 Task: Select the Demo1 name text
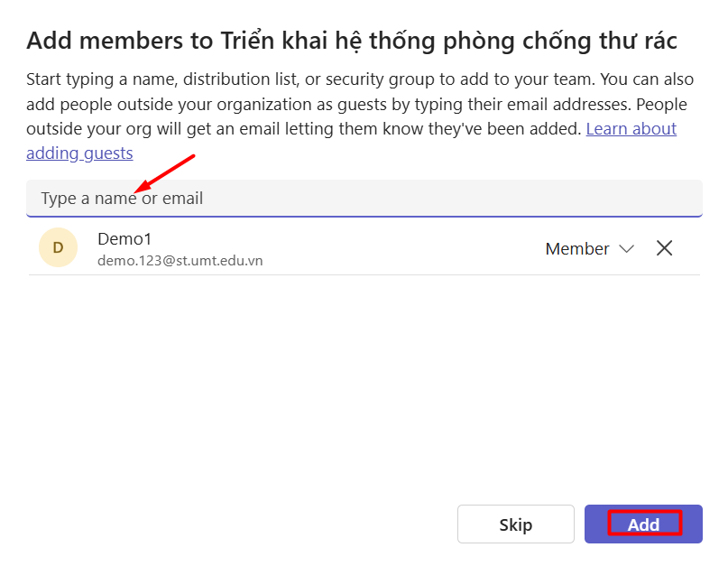pyautogui.click(x=124, y=238)
